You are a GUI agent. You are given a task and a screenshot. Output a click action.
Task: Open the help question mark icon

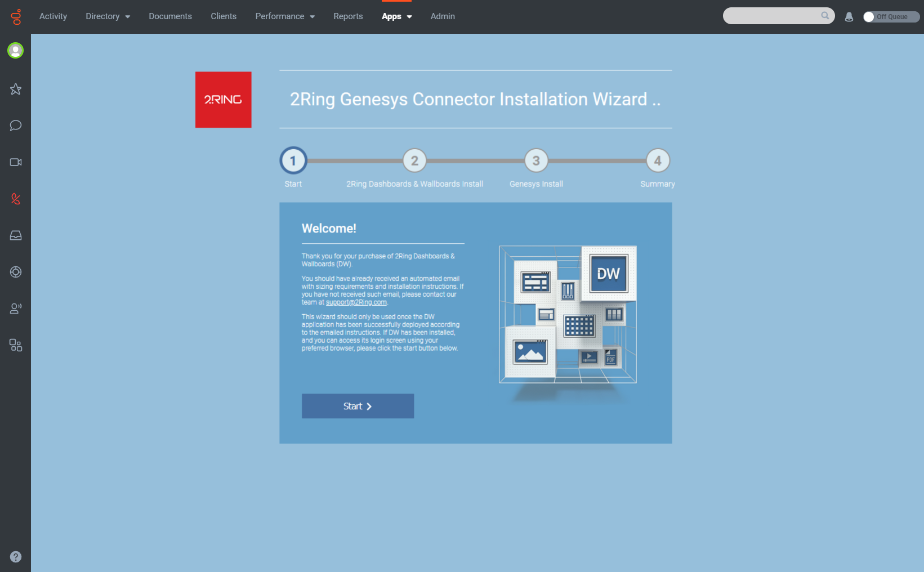(15, 557)
